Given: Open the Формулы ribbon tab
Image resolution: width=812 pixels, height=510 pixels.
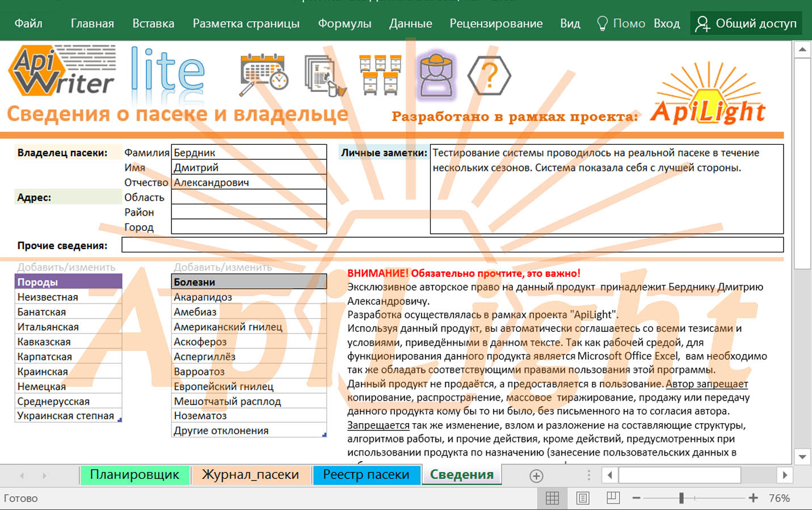Looking at the screenshot, I should point(344,24).
